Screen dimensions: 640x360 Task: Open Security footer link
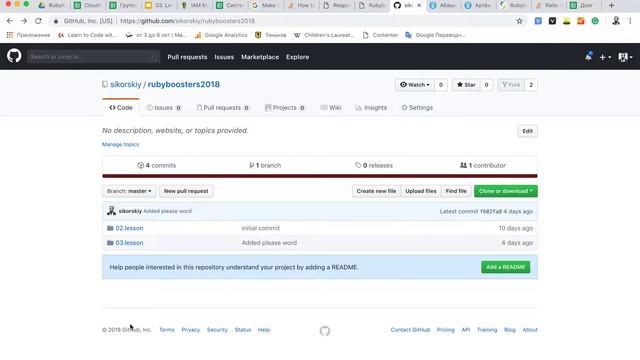(217, 330)
